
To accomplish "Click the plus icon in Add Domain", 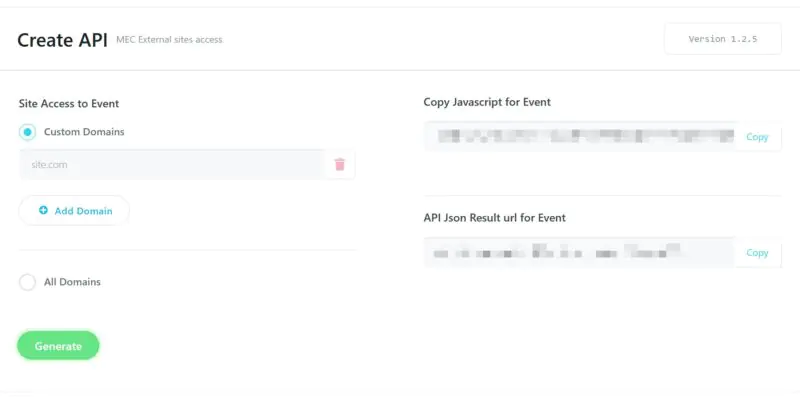I will [43, 211].
